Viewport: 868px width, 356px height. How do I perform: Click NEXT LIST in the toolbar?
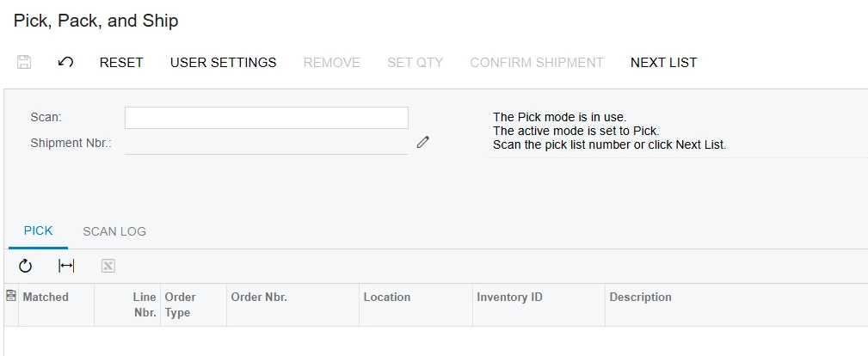pyautogui.click(x=664, y=63)
